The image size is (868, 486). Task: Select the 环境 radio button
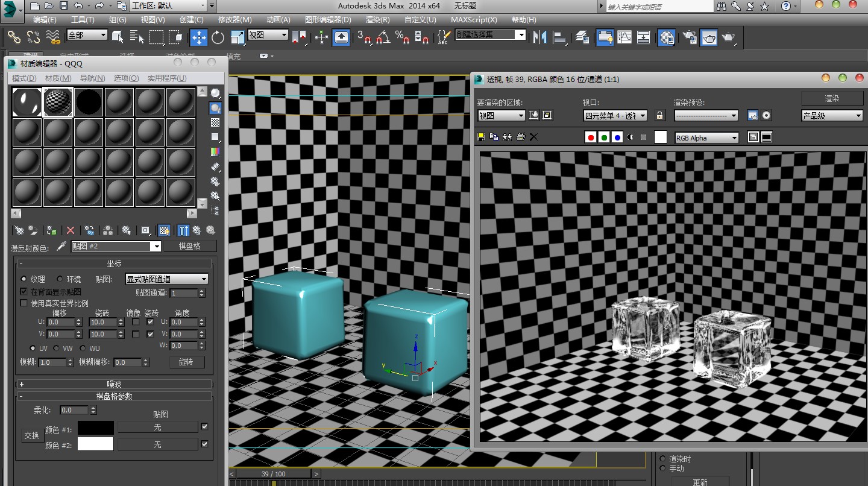60,279
